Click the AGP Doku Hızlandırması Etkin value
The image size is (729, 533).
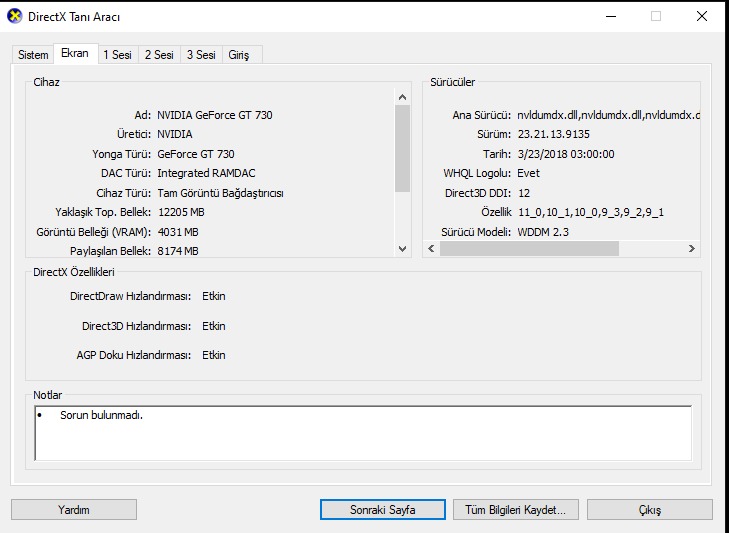pos(214,355)
